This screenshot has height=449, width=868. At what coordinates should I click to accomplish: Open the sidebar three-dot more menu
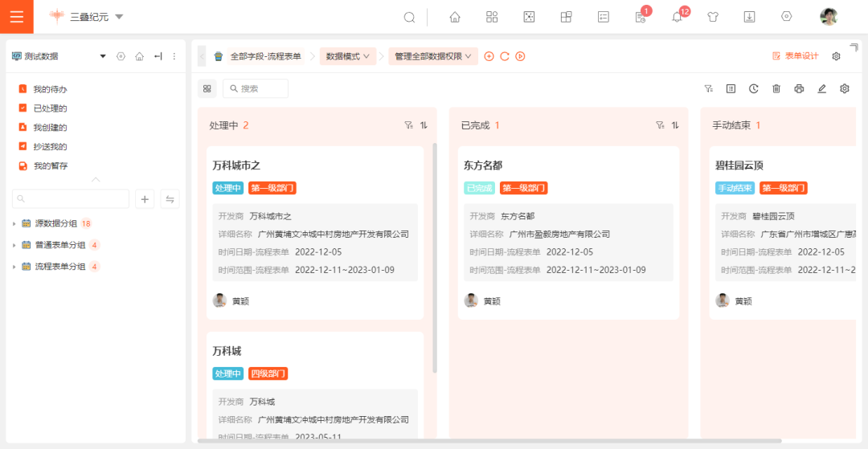(x=174, y=56)
